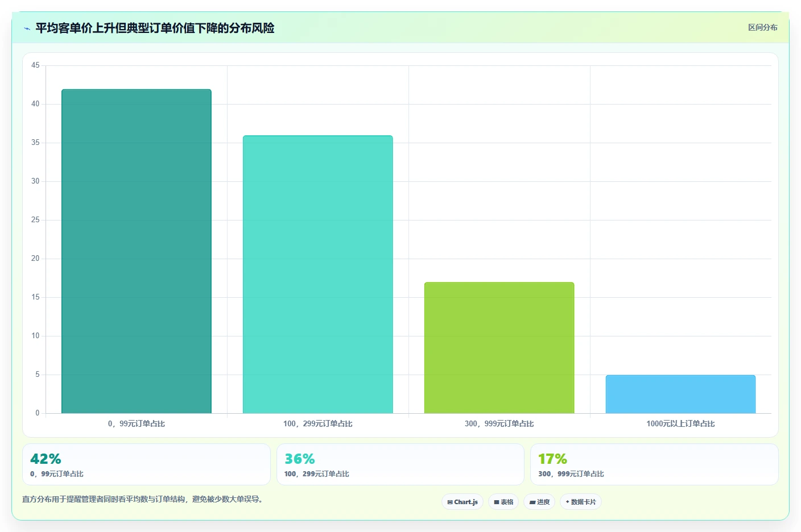This screenshot has width=801, height=532.
Task: Click the y-axis tick value 10
Action: pyautogui.click(x=35, y=336)
